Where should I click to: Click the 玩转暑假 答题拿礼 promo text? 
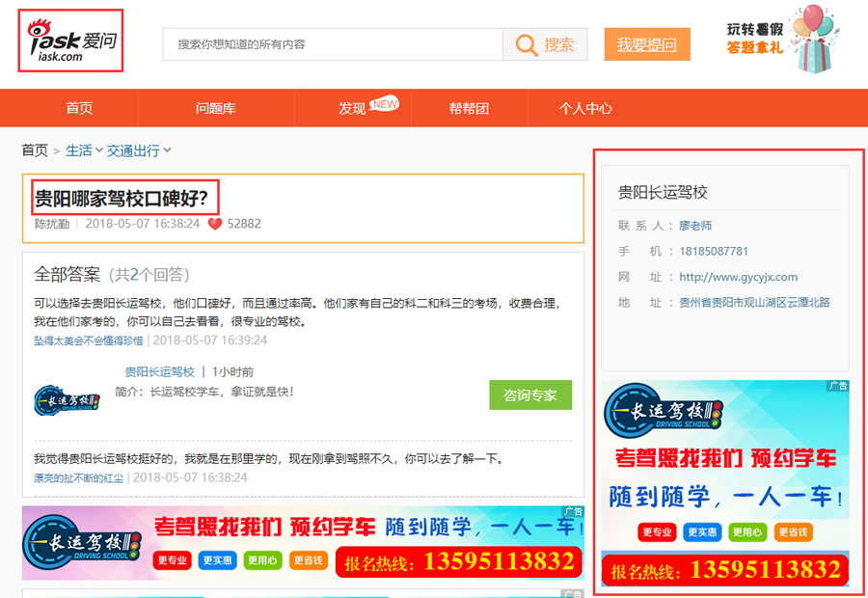coord(755,39)
